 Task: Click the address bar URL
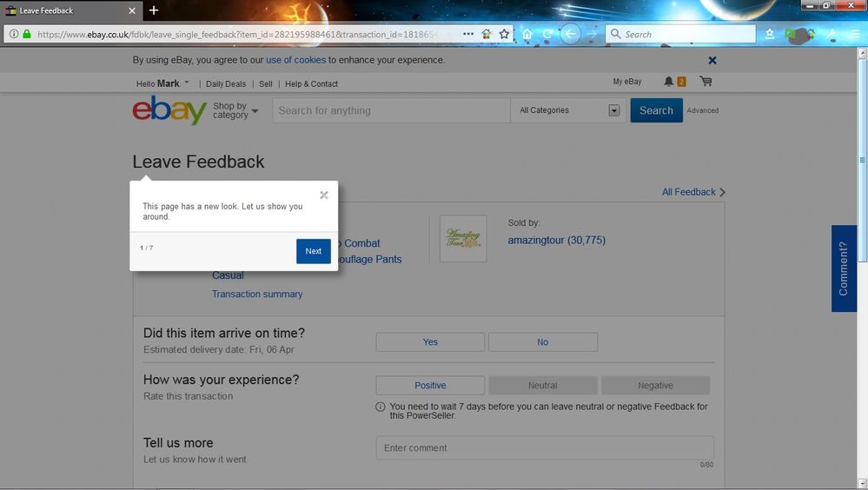pyautogui.click(x=238, y=35)
